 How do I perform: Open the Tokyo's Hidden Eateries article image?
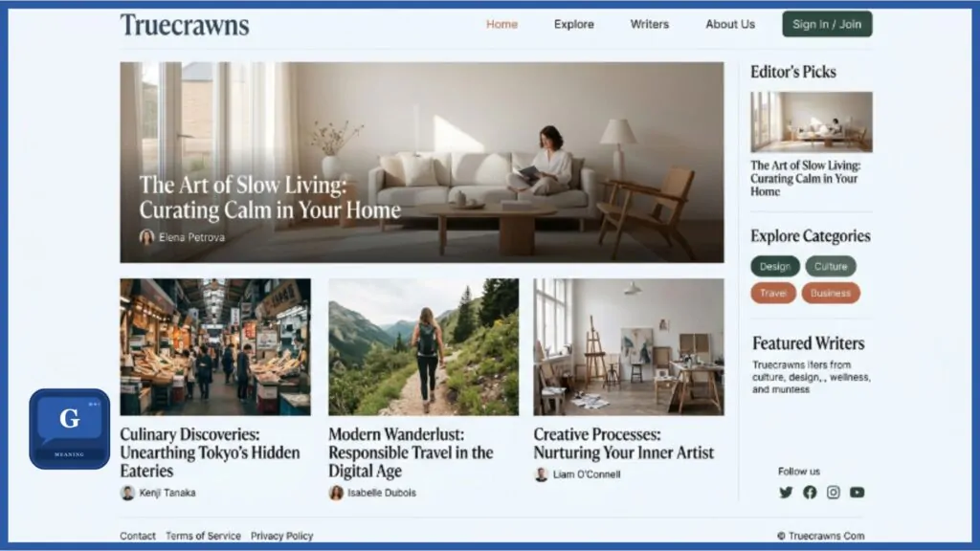pos(215,346)
